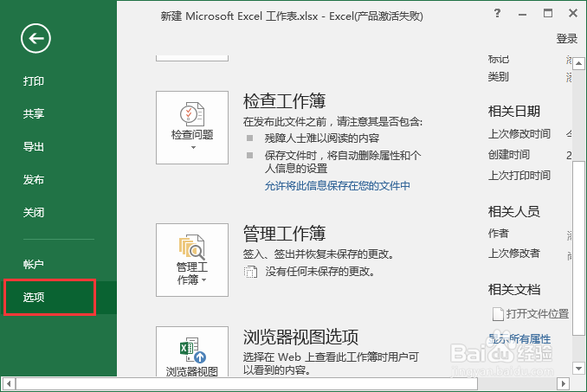The width and height of the screenshot is (587, 392).
Task: Click the horizontal scrollbar left arrow
Action: click(9, 383)
